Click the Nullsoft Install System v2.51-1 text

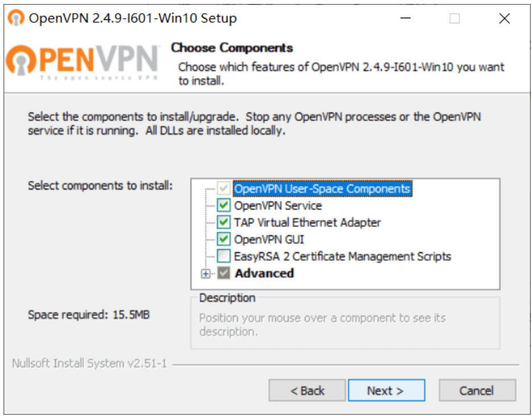[x=89, y=364]
